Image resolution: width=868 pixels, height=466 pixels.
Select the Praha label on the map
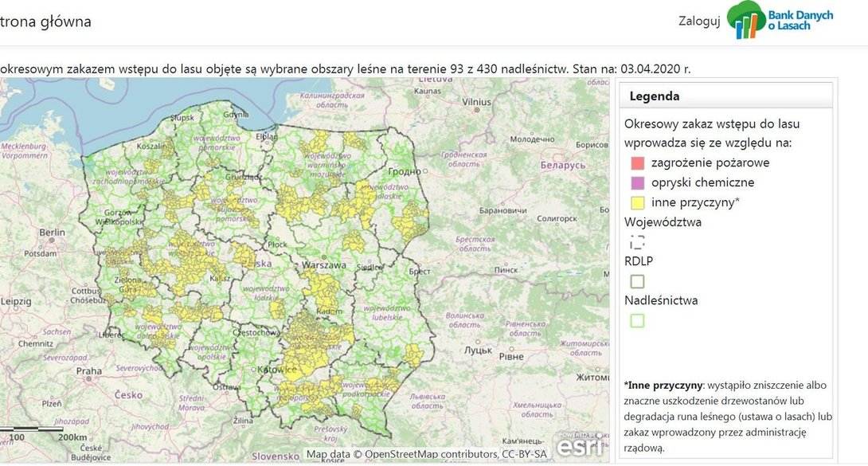(x=89, y=370)
